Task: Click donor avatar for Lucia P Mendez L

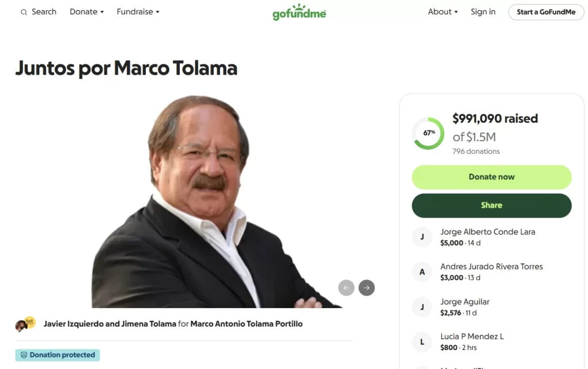Action: click(422, 342)
